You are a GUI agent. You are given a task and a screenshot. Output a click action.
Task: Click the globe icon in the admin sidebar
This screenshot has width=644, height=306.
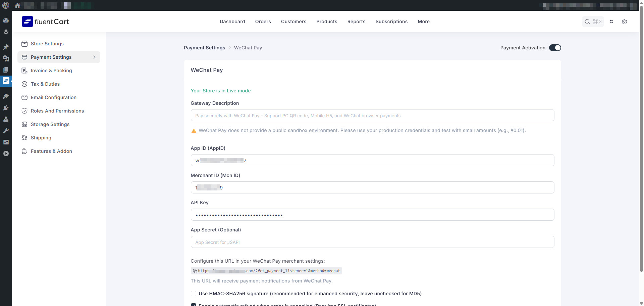tap(6, 32)
